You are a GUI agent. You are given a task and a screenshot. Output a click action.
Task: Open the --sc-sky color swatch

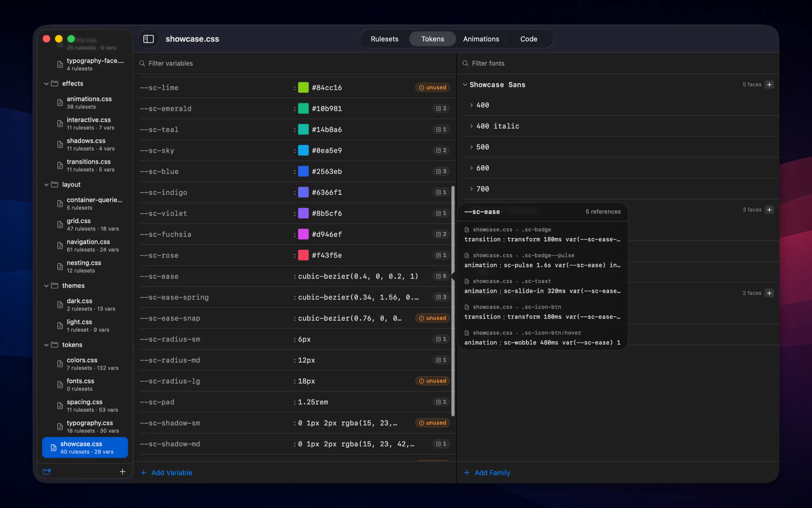(x=303, y=150)
